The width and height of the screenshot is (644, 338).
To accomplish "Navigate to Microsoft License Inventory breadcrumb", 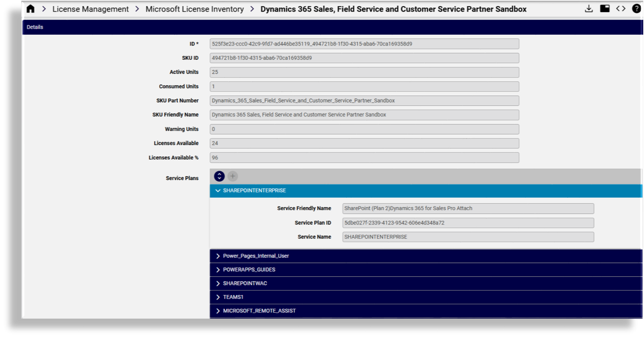I will [195, 9].
